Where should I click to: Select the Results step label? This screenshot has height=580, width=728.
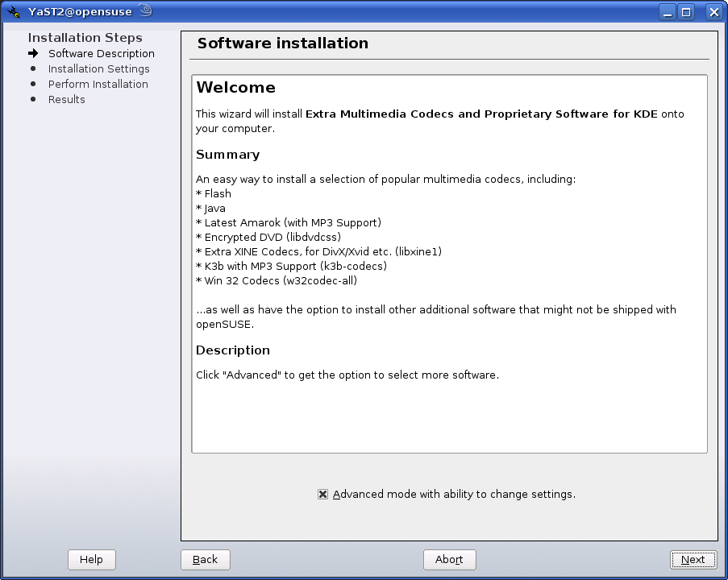pyautogui.click(x=66, y=100)
